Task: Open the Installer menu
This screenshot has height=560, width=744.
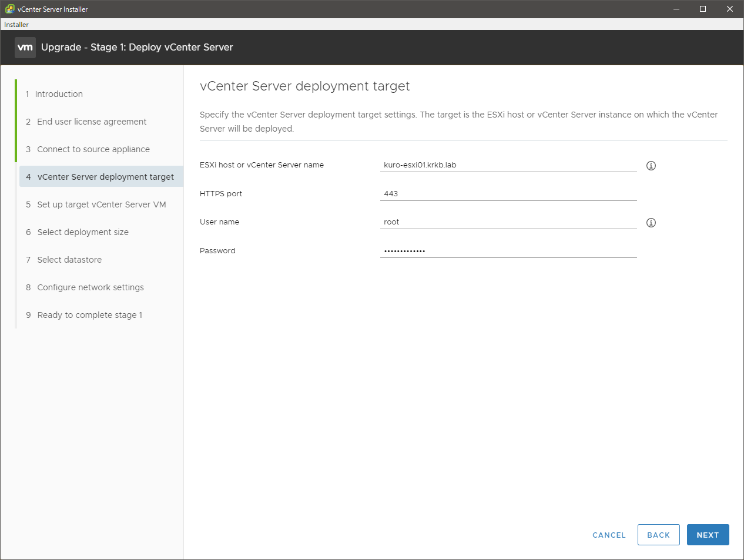Action: coord(16,25)
